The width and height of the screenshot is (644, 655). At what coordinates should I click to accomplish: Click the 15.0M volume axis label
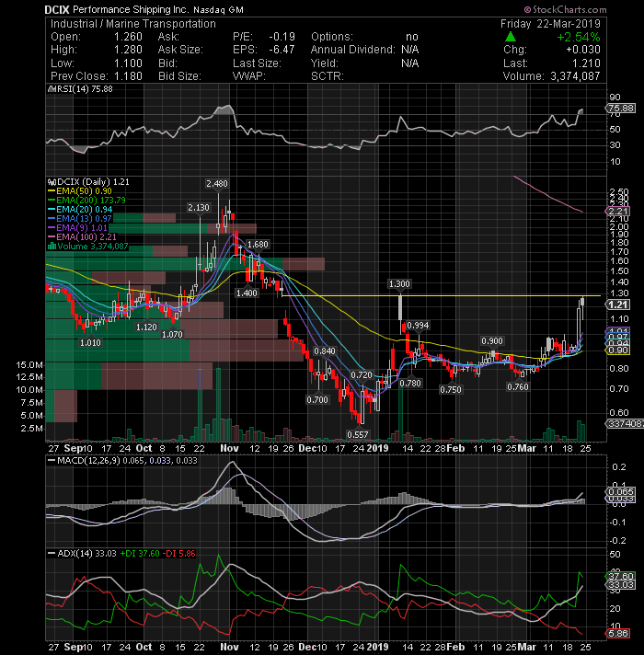coord(29,365)
